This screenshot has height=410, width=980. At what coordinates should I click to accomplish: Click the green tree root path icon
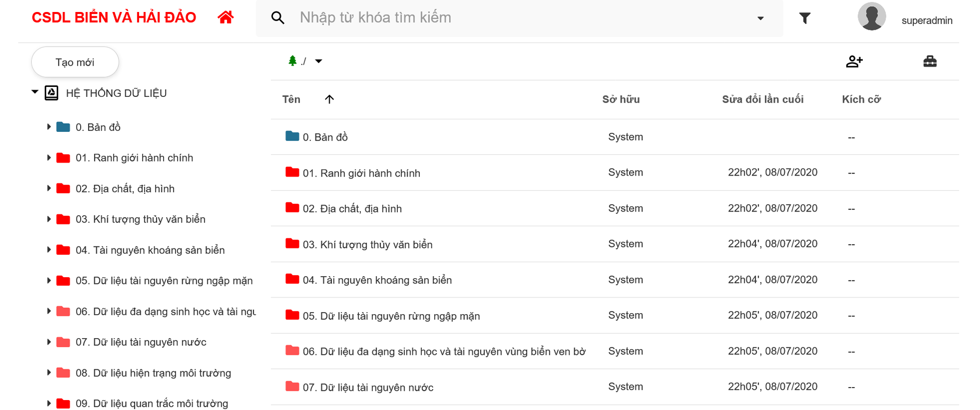click(x=293, y=61)
